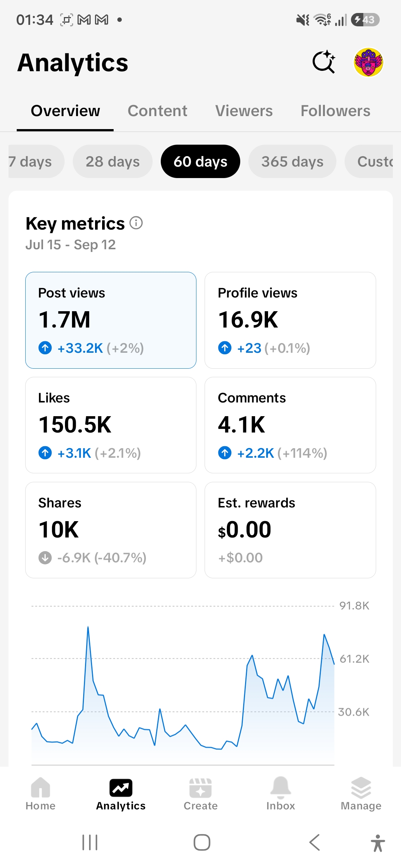Select the Shares metric card
Screen dimensions: 401x868
[111, 530]
